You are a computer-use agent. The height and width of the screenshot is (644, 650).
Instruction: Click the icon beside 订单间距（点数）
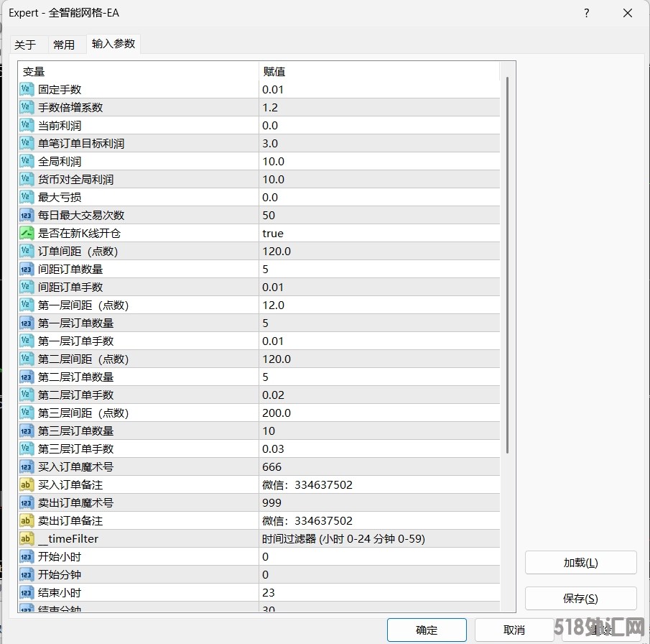coord(27,251)
